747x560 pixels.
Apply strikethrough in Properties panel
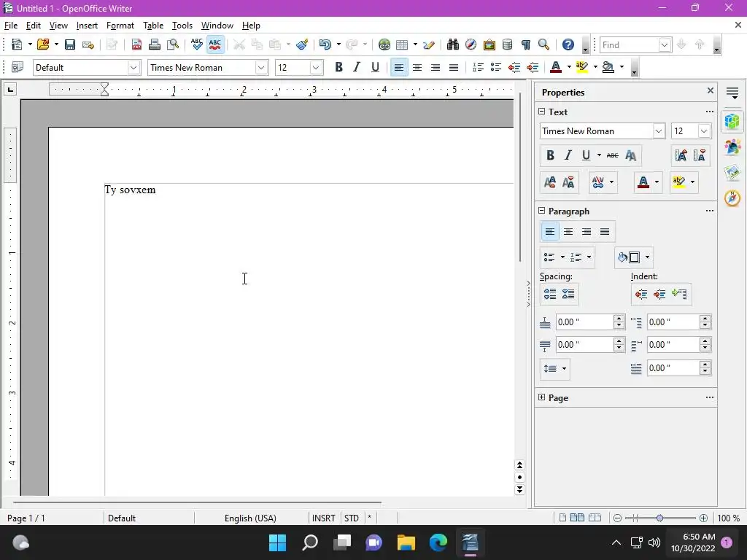[x=613, y=155]
